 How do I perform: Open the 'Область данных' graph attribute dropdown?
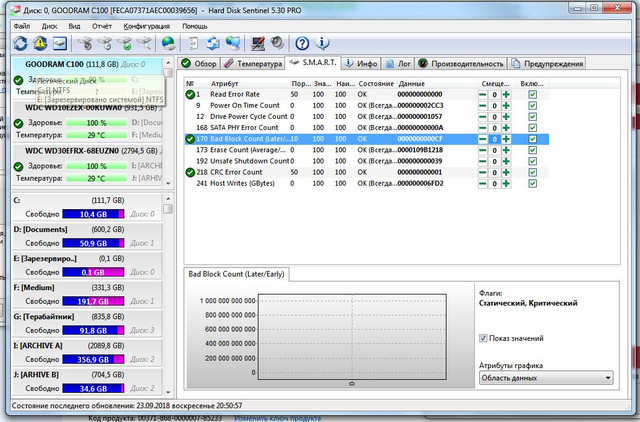pos(546,378)
